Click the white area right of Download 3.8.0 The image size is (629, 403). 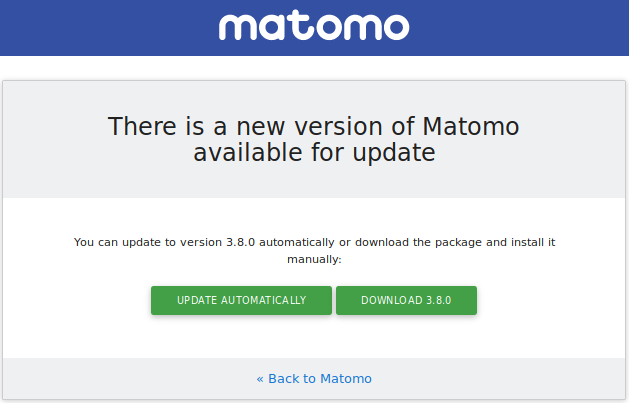tap(550, 300)
